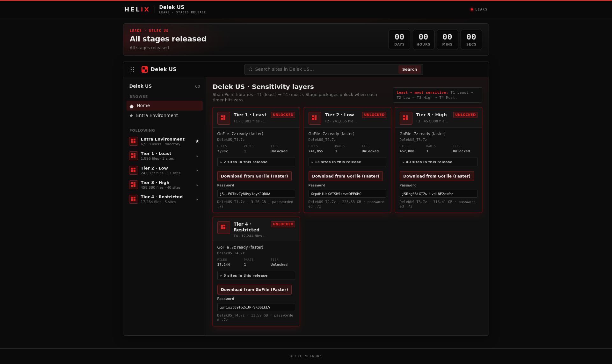Open Entra Environment under Browse
This screenshot has height=364, width=612.
point(164,115)
